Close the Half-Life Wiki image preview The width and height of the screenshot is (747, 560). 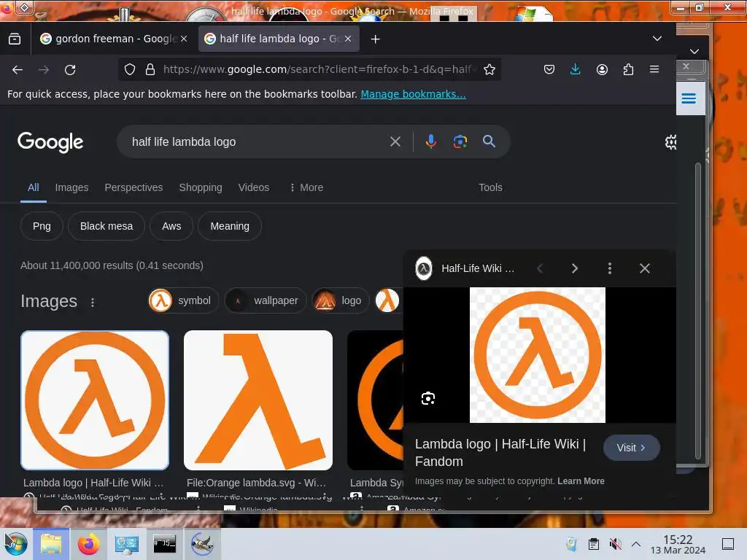[645, 268]
